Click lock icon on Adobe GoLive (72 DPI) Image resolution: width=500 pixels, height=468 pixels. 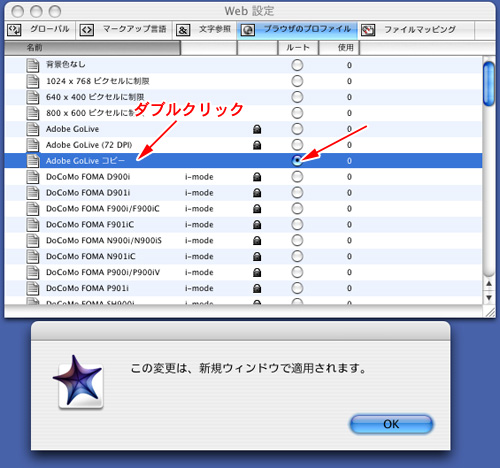pos(257,145)
